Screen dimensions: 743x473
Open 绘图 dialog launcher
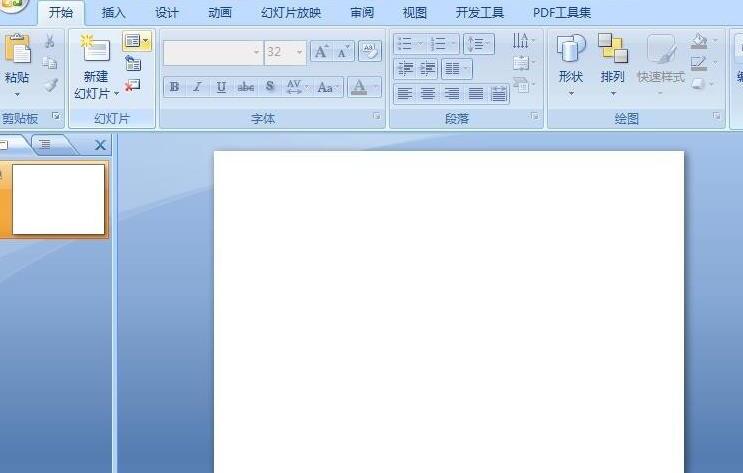coord(716,116)
